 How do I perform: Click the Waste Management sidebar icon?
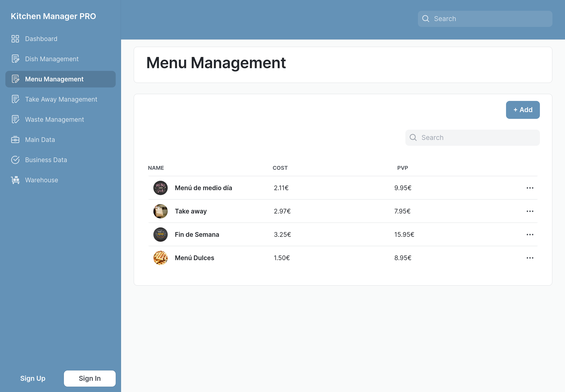[15, 119]
